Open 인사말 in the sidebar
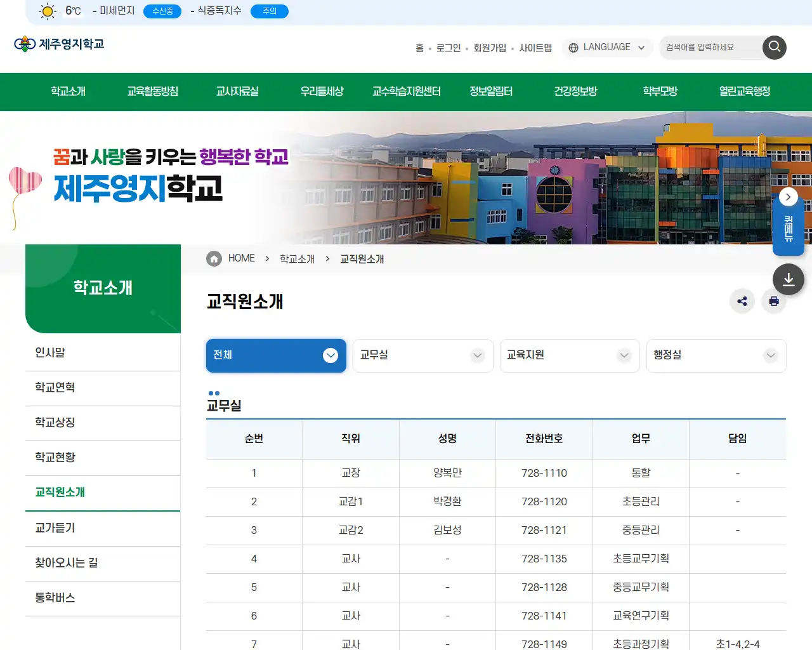Image resolution: width=812 pixels, height=650 pixels. [103, 353]
